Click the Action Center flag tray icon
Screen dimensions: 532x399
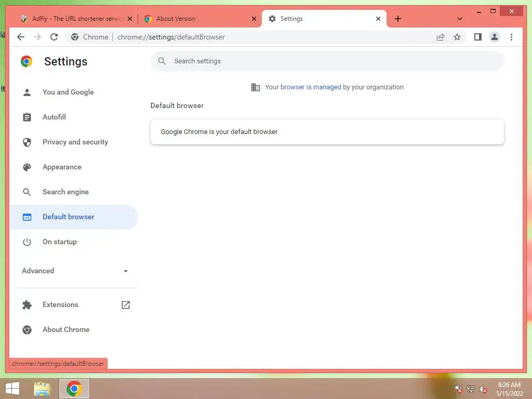click(458, 389)
